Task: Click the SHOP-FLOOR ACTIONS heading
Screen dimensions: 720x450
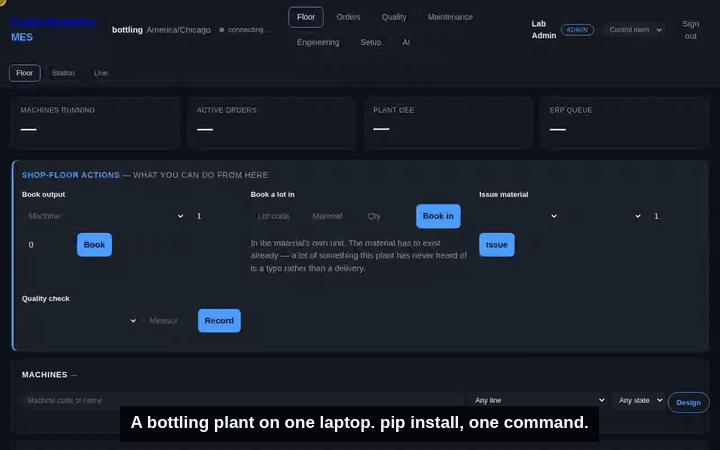Action: [71, 175]
